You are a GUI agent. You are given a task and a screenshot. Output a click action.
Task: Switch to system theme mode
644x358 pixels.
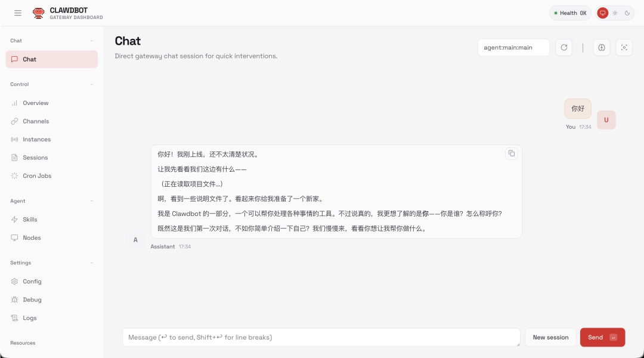603,13
